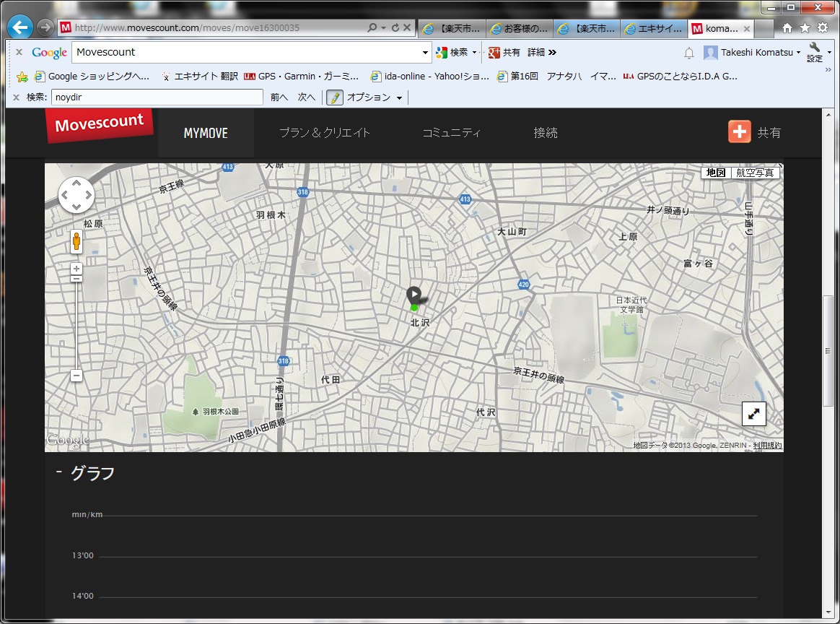Switch to the お客様の browser tab
Screen dimensions: 840x624
coord(519,28)
